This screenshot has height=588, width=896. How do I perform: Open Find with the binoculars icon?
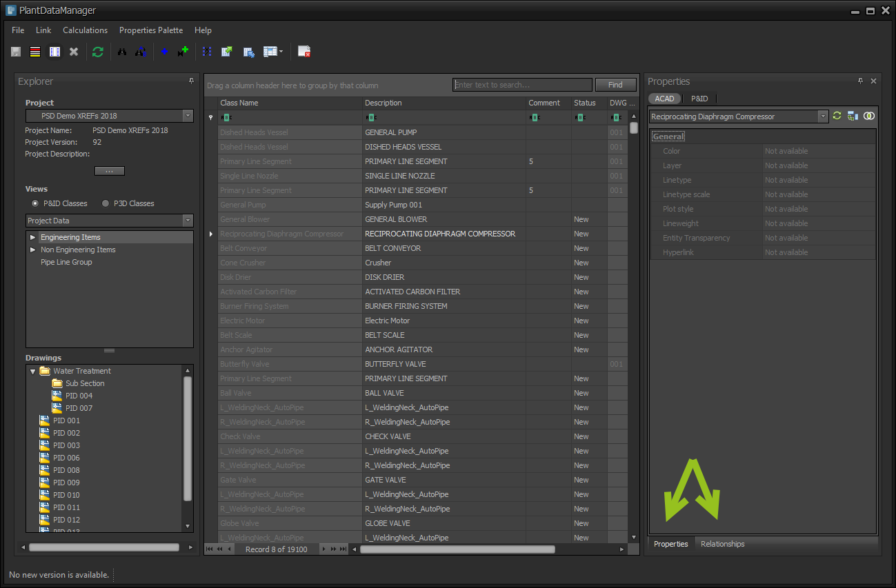tap(122, 52)
